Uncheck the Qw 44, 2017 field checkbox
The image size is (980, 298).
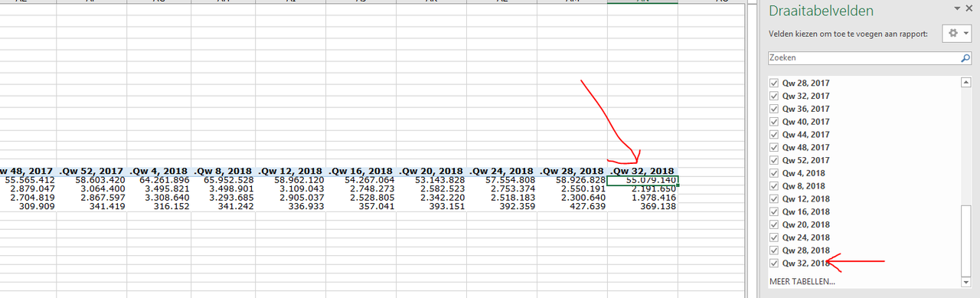775,134
